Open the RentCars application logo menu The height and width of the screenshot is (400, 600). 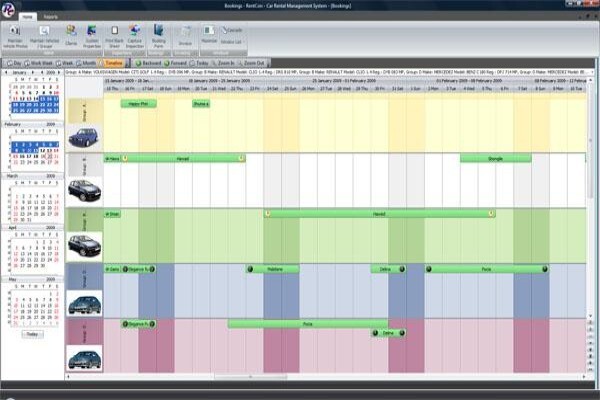(x=8, y=9)
